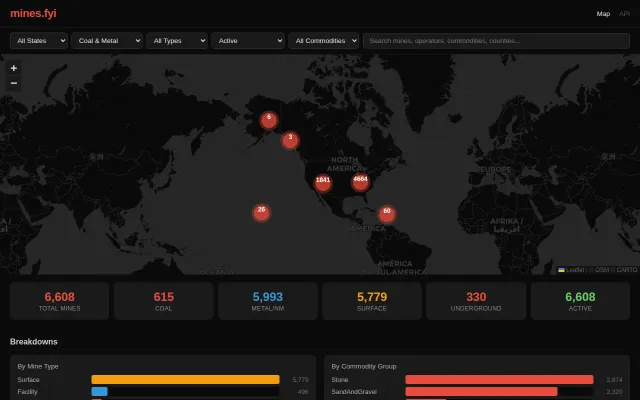The image size is (640, 400).
Task: Zoom in on the map
Action: point(13,68)
